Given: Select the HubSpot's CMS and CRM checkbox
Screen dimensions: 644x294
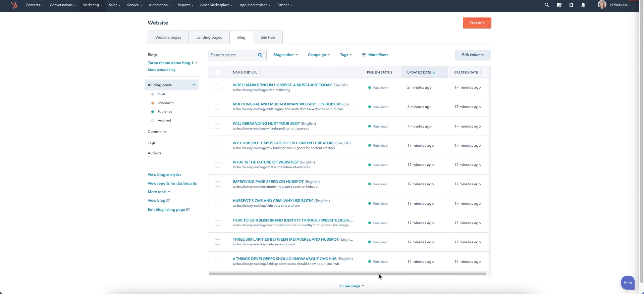Looking at the screenshot, I should (218, 203).
